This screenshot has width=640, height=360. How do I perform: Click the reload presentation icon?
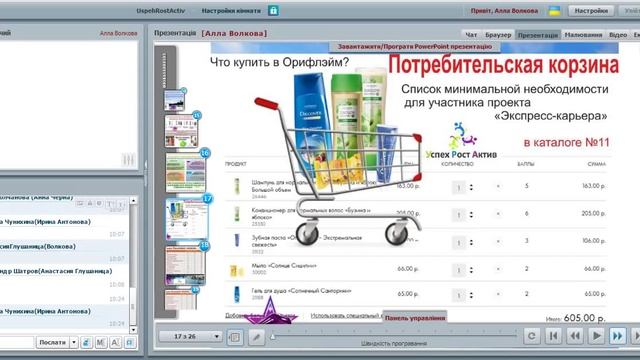pos(531,336)
